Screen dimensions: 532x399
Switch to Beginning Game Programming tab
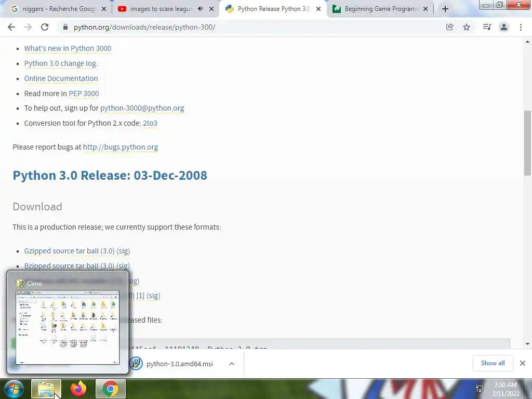tap(381, 9)
